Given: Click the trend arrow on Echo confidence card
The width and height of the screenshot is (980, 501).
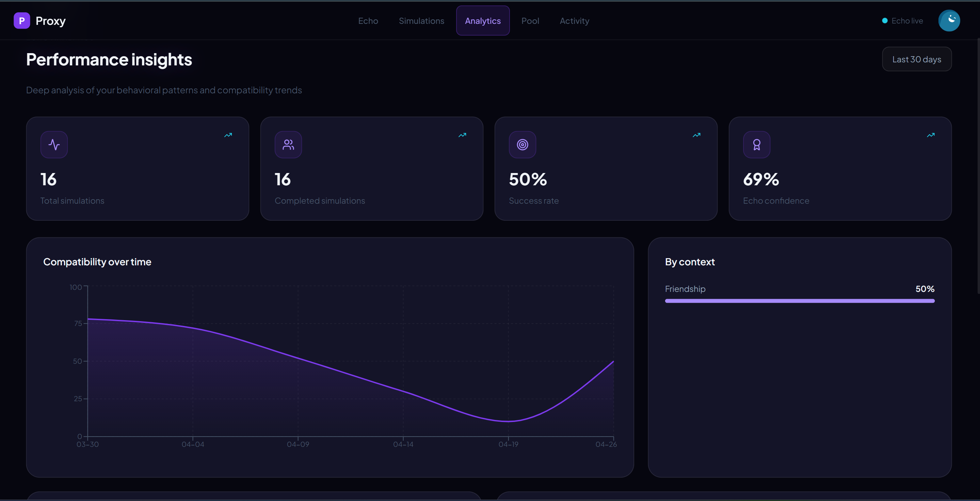Looking at the screenshot, I should [x=931, y=135].
